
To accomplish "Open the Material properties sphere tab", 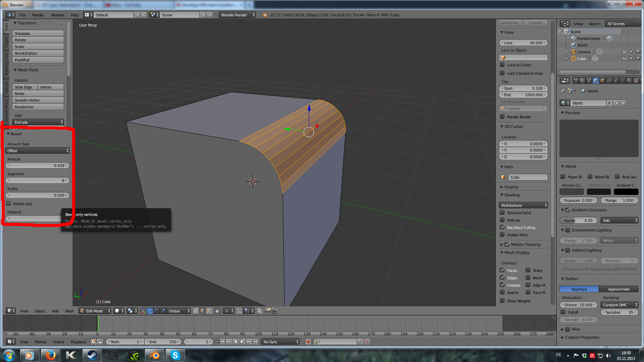I will 629,80.
